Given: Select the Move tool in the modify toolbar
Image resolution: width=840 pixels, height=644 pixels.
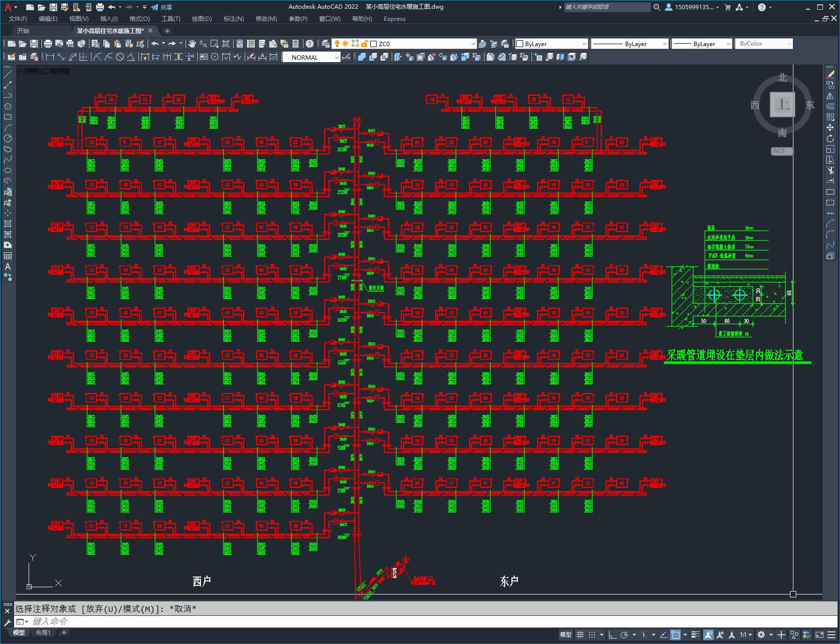Looking at the screenshot, I should click(x=830, y=128).
